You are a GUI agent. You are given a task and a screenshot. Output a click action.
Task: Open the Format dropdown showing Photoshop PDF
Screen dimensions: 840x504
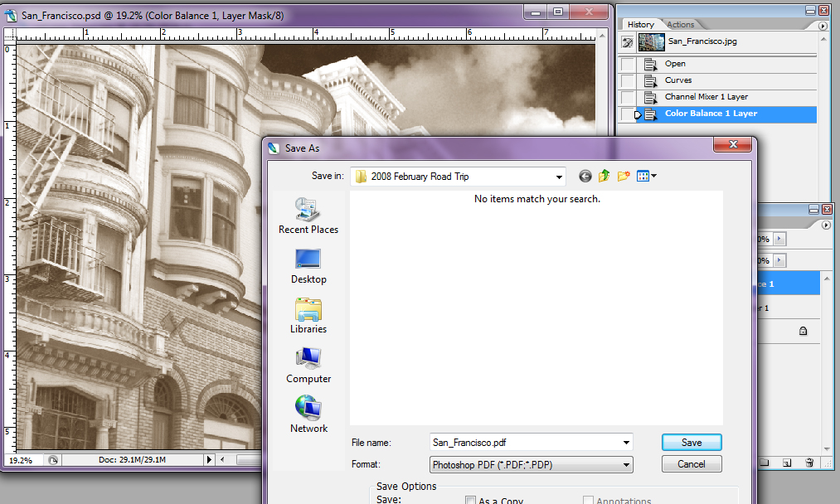531,464
